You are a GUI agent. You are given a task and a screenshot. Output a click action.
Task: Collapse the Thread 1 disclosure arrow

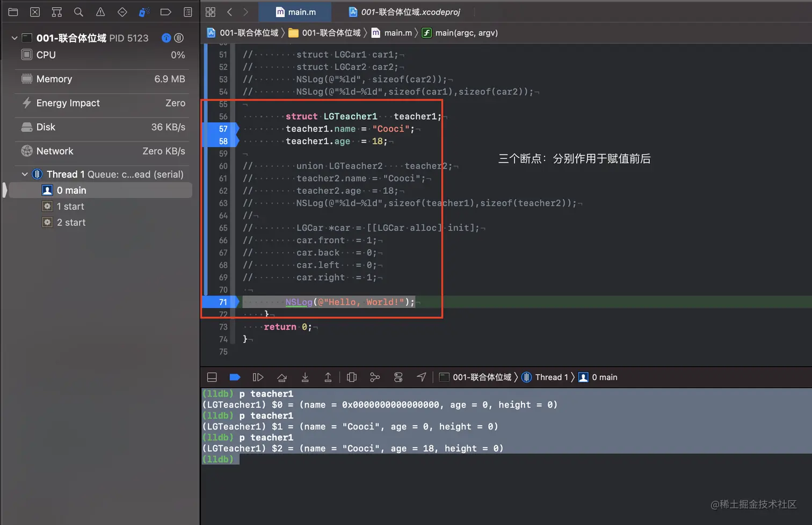[x=25, y=174]
